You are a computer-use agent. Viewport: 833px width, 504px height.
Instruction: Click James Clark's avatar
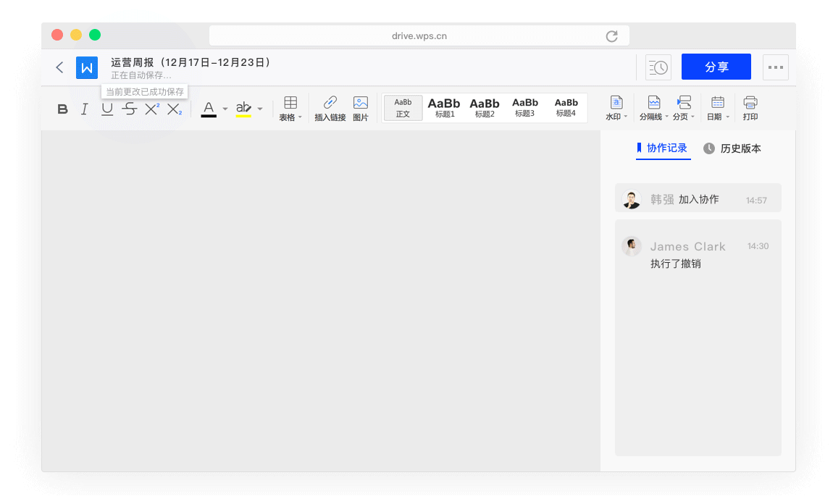click(632, 246)
